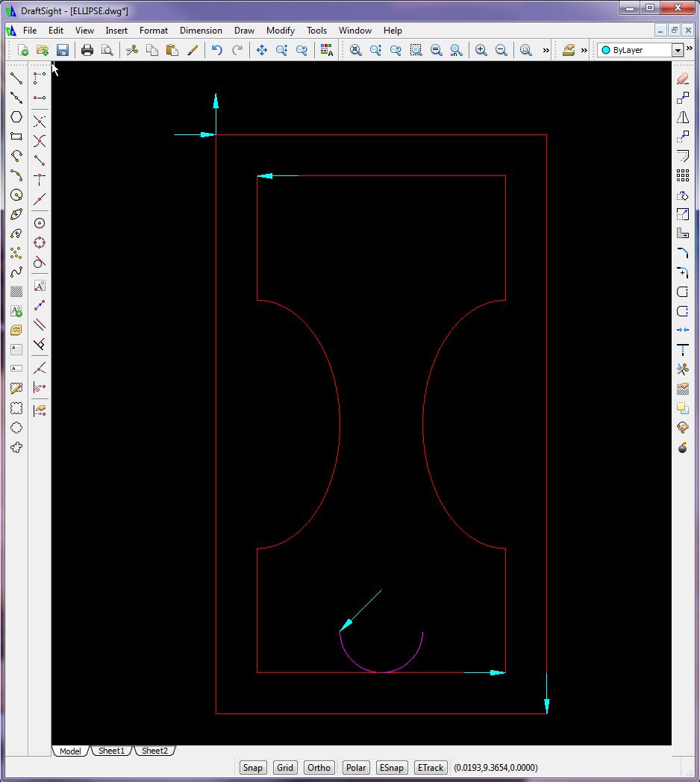The height and width of the screenshot is (782, 700).
Task: Select the Hatch fill tool
Action: 16,291
